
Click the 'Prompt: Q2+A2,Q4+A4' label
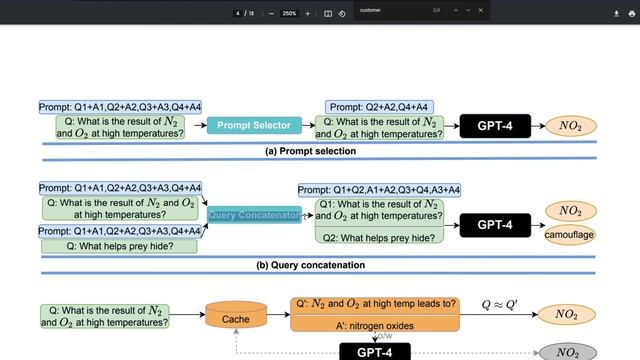click(x=379, y=107)
